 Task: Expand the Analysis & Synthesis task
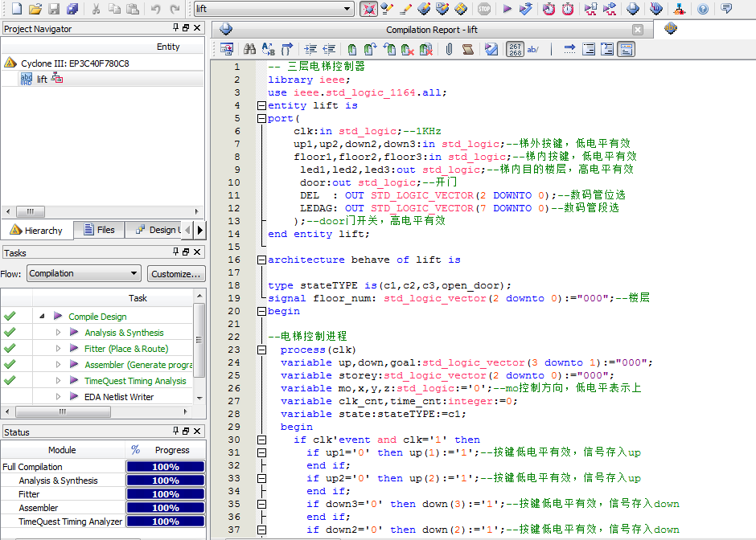point(58,333)
